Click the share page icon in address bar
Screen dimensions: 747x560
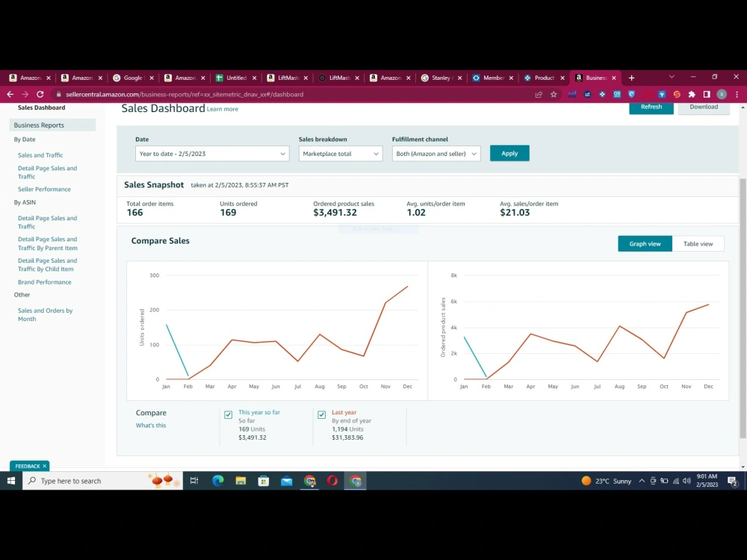539,94
